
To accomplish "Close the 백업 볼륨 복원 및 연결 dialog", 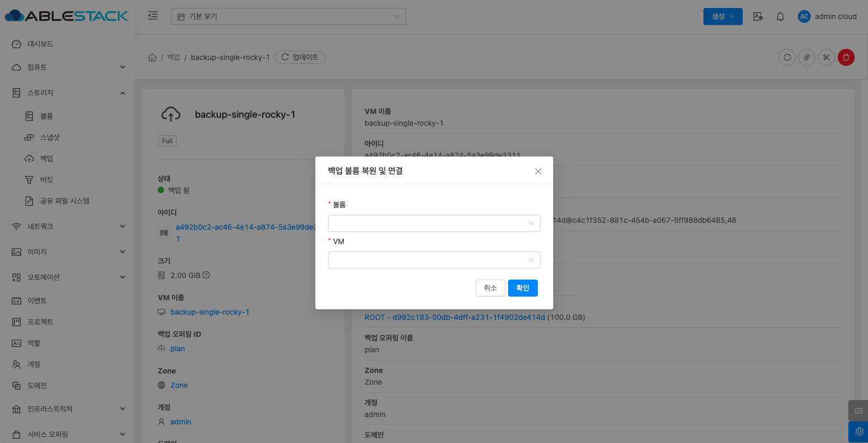I will [538, 171].
